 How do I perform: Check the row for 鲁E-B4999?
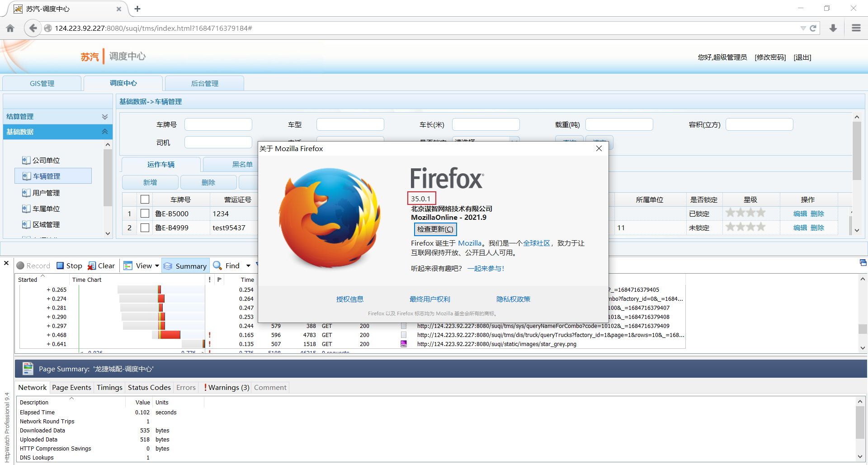pos(145,228)
